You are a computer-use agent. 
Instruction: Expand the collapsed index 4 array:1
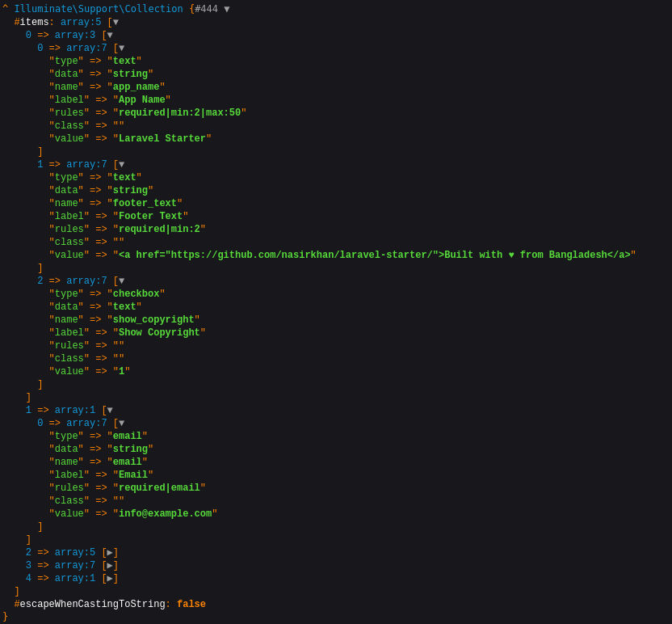pos(110,579)
